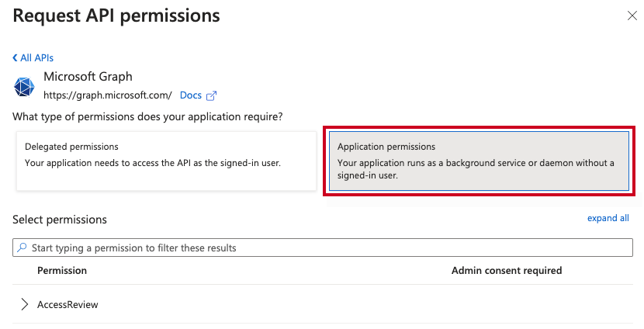
Task: Click the Admin consent required column header
Action: [507, 270]
